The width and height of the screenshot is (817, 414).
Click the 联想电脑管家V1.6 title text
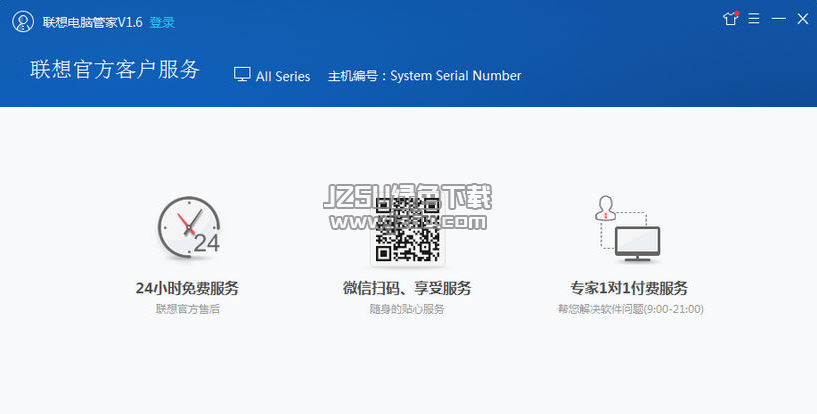[x=93, y=22]
